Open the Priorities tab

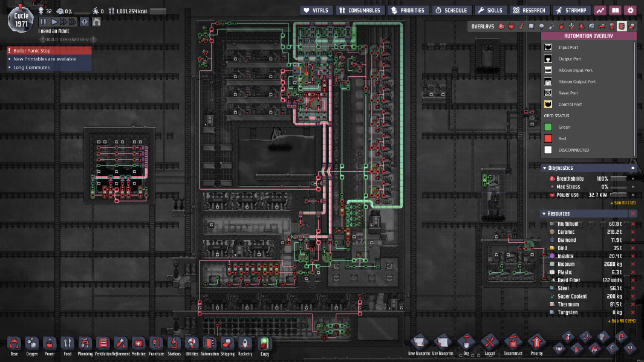(408, 10)
